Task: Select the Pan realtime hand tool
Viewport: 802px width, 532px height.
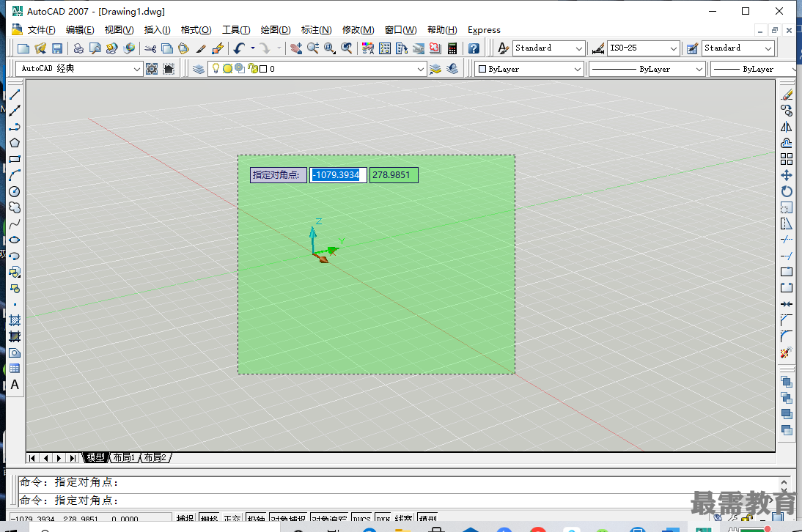Action: [x=296, y=48]
